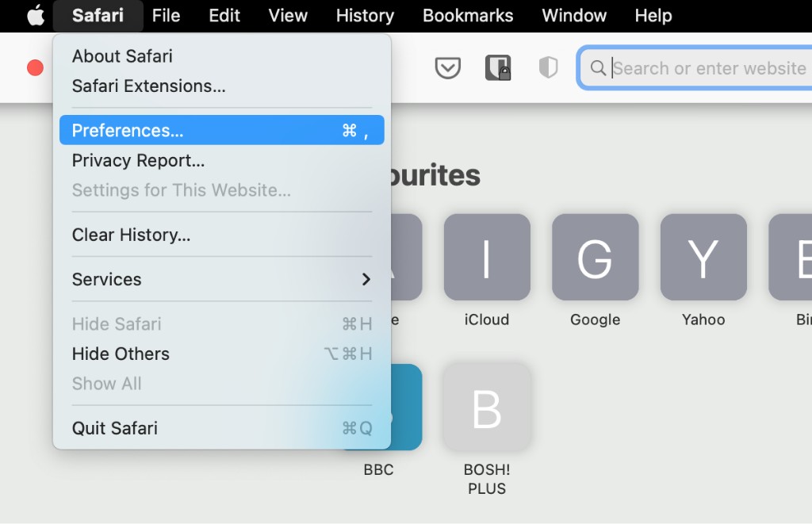Open the Privacy Report shield icon
This screenshot has width=812, height=524.
[x=548, y=68]
